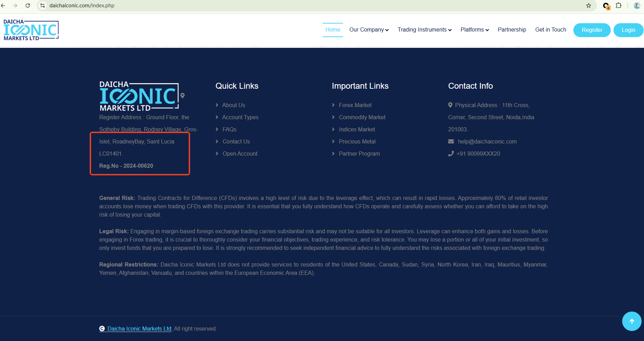Click the envelope icon beside help email
Viewport: 644px width, 341px height.
coord(451,141)
